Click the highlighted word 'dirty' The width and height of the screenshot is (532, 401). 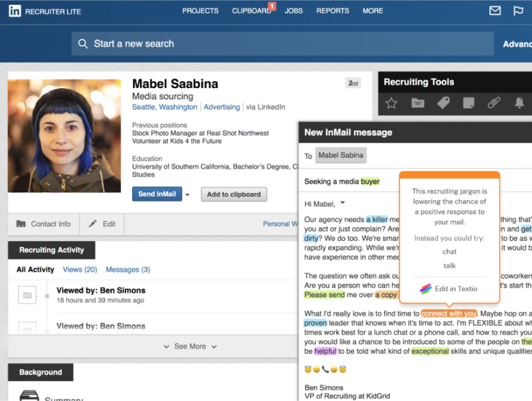[311, 238]
